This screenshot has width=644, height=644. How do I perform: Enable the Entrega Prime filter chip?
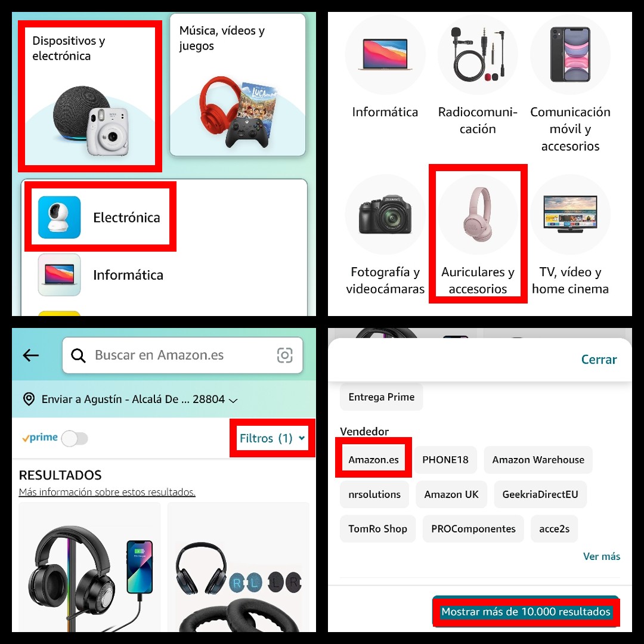[381, 397]
